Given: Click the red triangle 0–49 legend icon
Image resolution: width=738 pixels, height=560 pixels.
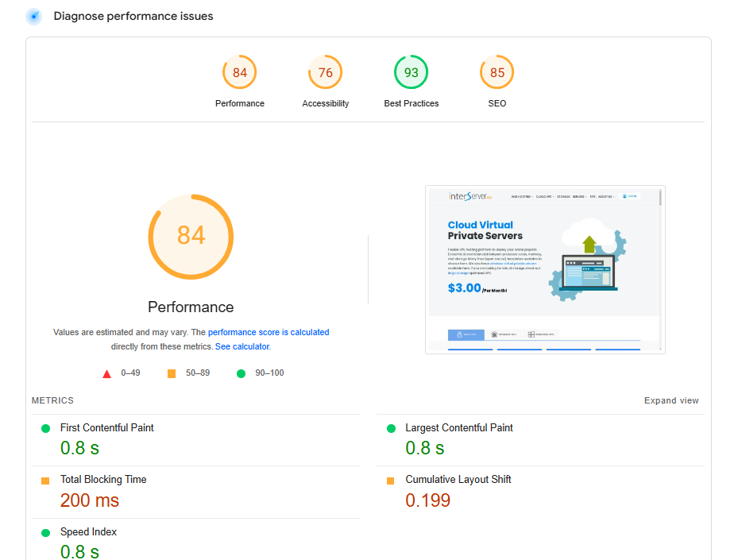Looking at the screenshot, I should click(106, 374).
